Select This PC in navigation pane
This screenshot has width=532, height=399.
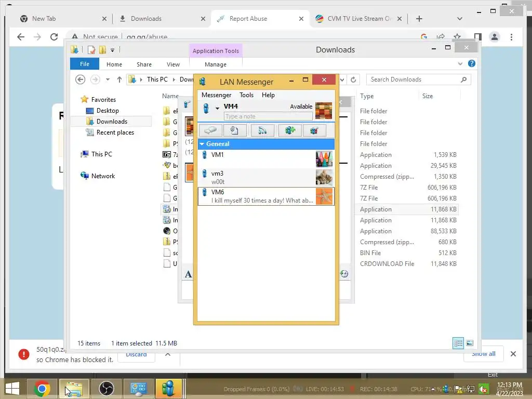tap(101, 154)
